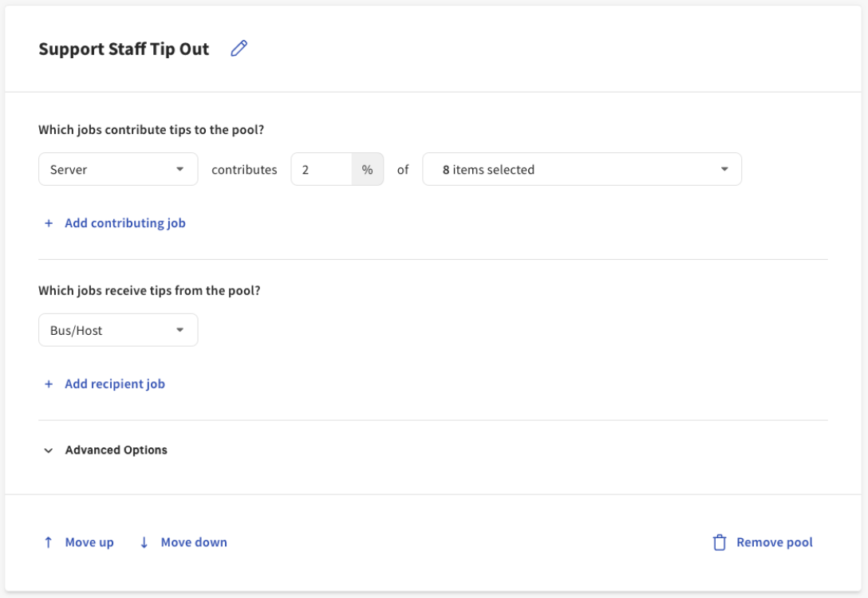Click the contribution percentage input field
The image size is (868, 598).
coord(322,170)
